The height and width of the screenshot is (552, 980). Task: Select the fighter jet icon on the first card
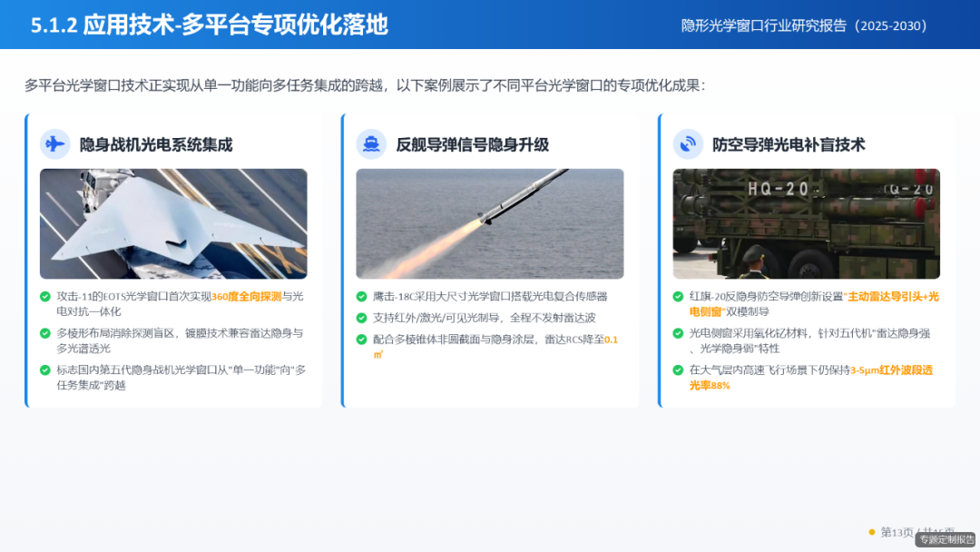tap(54, 144)
